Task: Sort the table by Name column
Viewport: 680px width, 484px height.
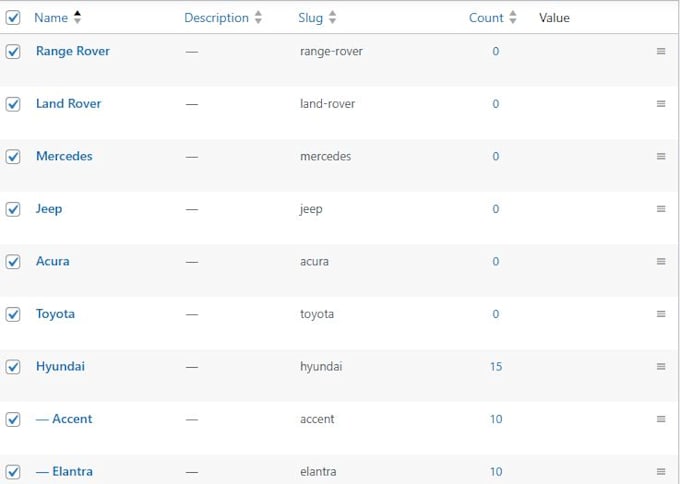Action: 51,18
